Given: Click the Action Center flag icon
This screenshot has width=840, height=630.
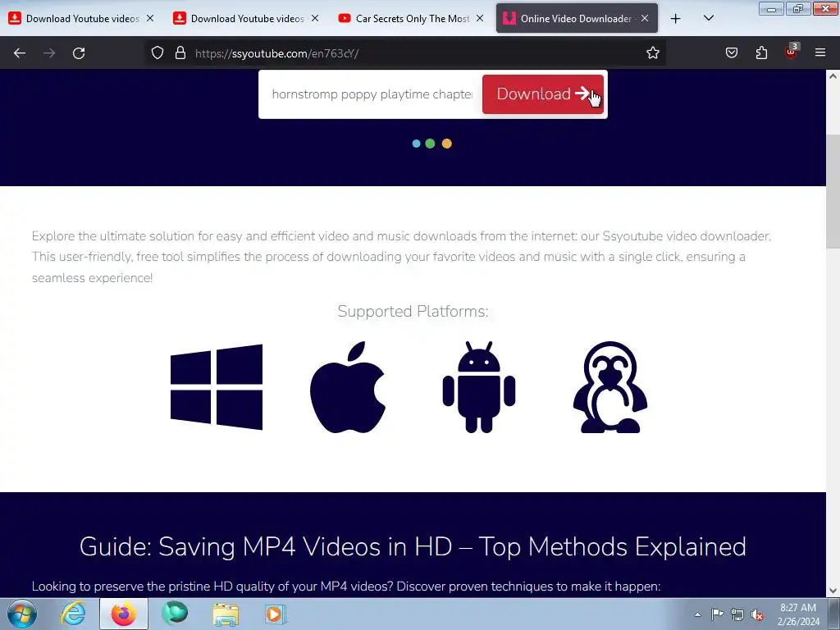Looking at the screenshot, I should click(717, 614).
